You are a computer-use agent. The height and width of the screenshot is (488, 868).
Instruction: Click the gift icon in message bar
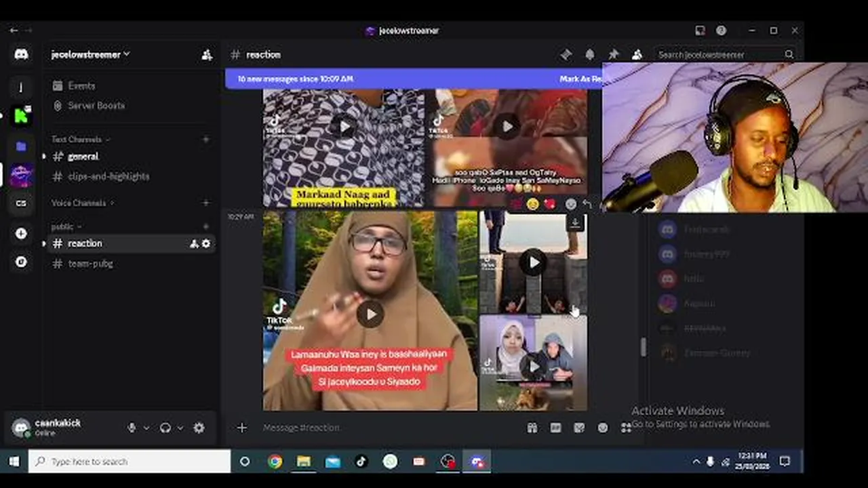pyautogui.click(x=532, y=428)
